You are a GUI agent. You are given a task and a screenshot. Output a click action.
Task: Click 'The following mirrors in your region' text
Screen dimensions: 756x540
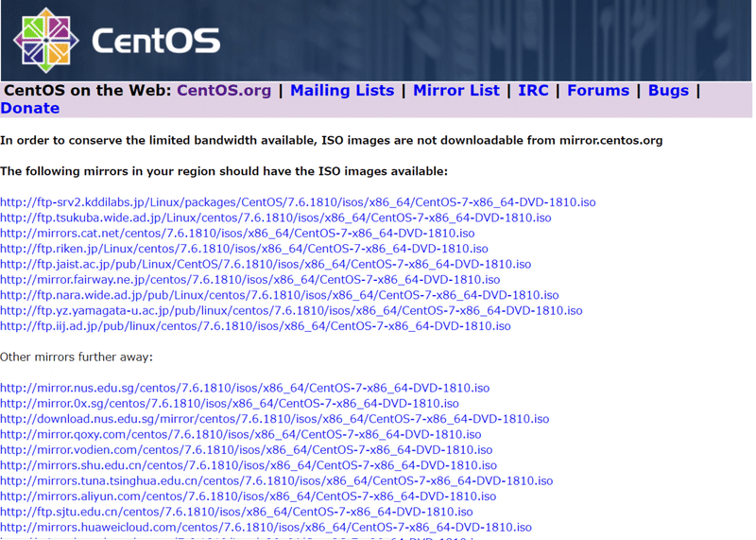point(224,171)
